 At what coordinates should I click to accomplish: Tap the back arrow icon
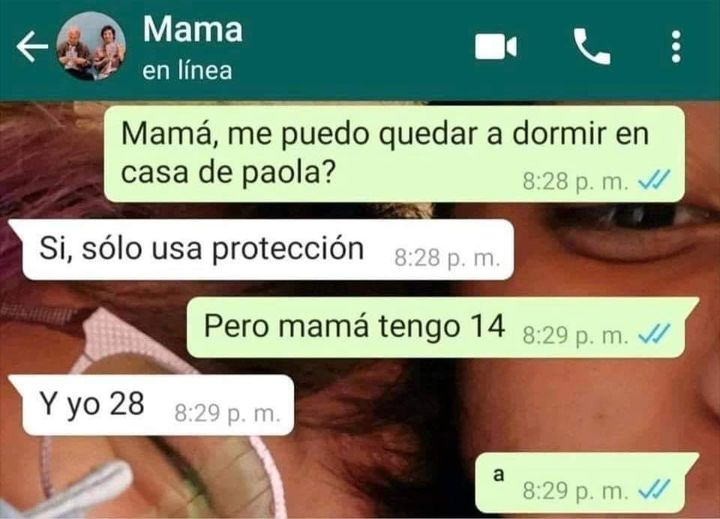click(x=32, y=46)
